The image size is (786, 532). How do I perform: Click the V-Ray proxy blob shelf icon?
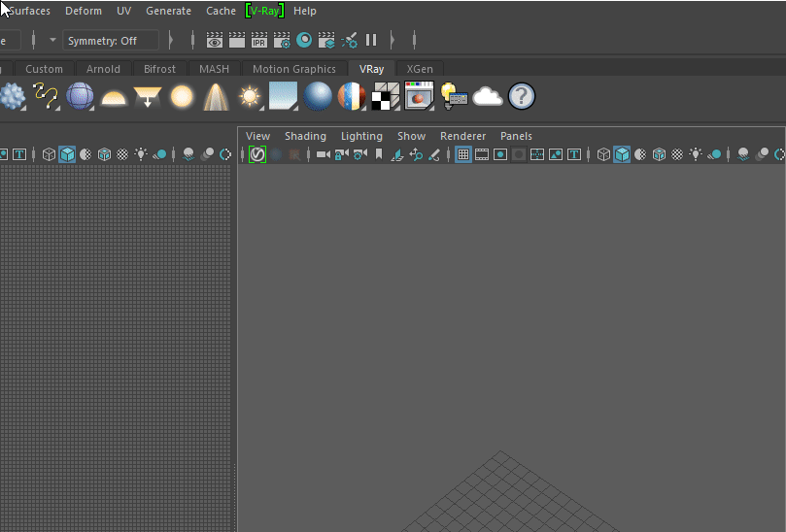[13, 96]
